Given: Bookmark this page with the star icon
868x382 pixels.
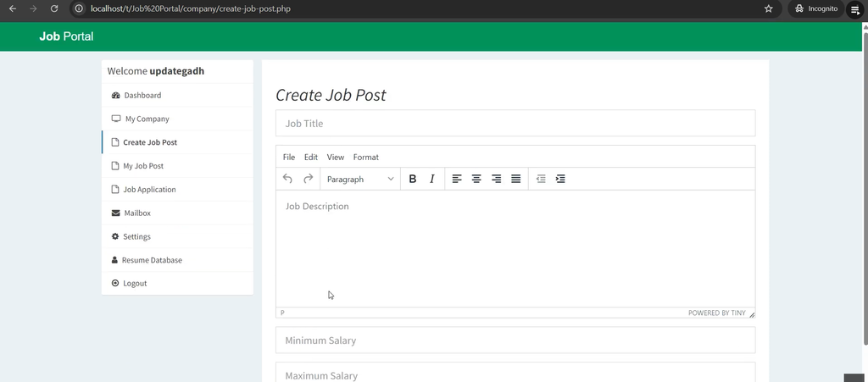Looking at the screenshot, I should [768, 8].
